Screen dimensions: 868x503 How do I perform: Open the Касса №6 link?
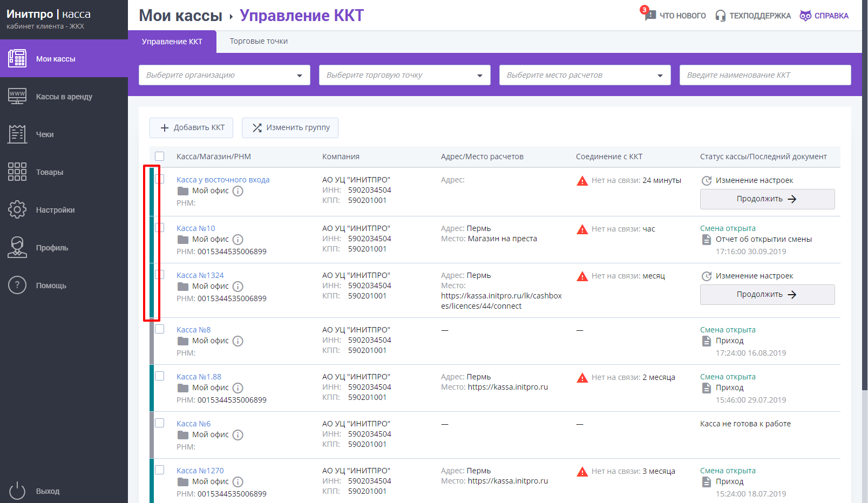(193, 424)
